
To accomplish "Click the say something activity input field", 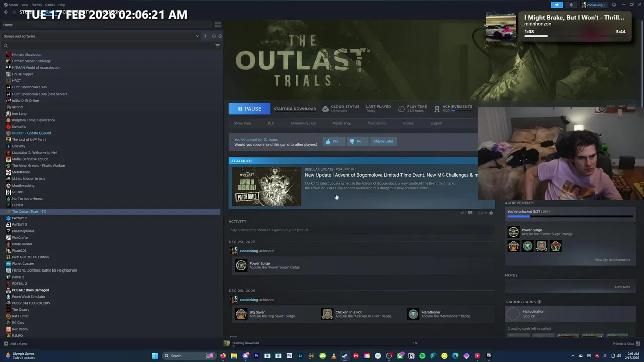I will point(361,230).
